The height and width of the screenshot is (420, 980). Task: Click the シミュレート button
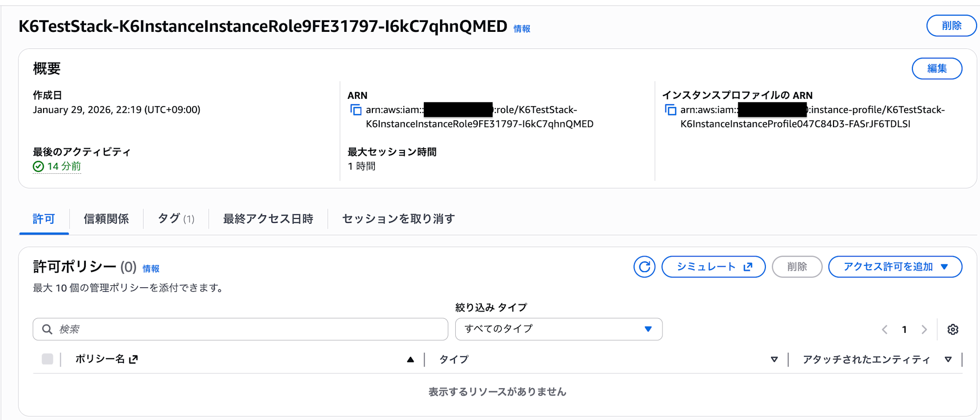click(713, 267)
